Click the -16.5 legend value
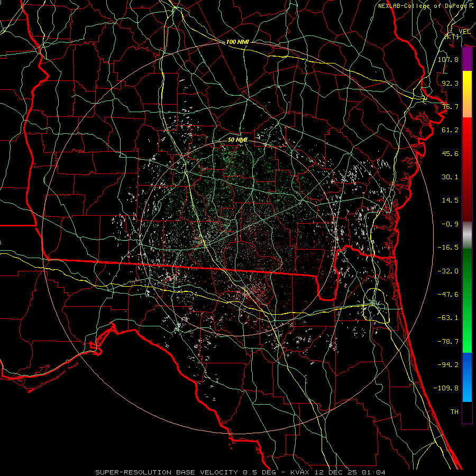The width and height of the screenshot is (476, 476). click(x=448, y=248)
